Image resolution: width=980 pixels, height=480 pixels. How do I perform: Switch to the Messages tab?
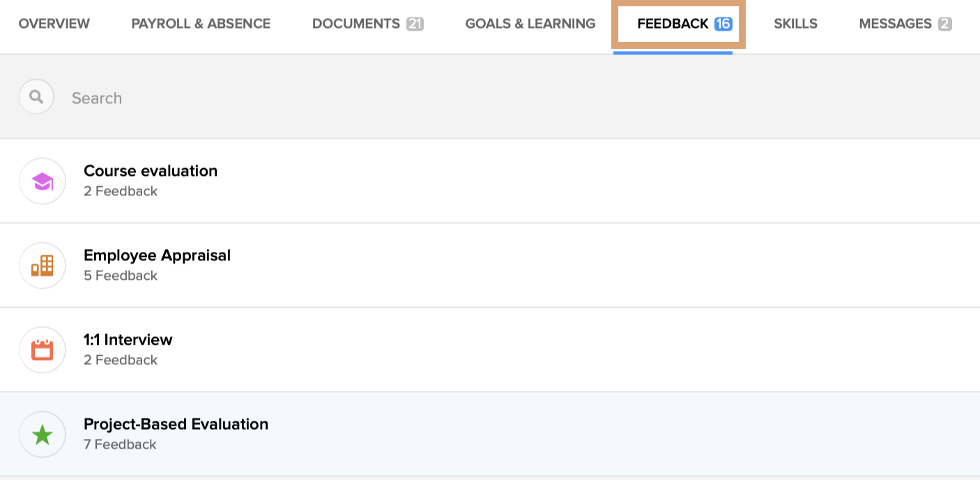895,24
